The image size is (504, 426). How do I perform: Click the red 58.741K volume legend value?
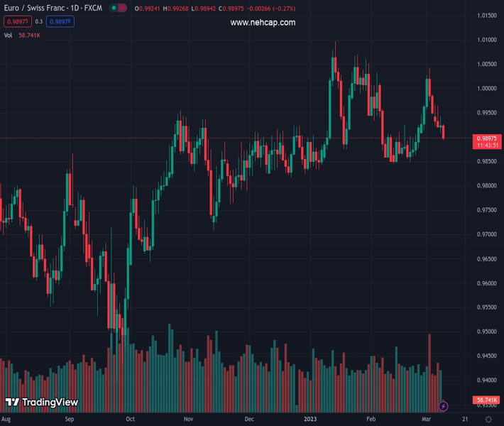[x=29, y=35]
